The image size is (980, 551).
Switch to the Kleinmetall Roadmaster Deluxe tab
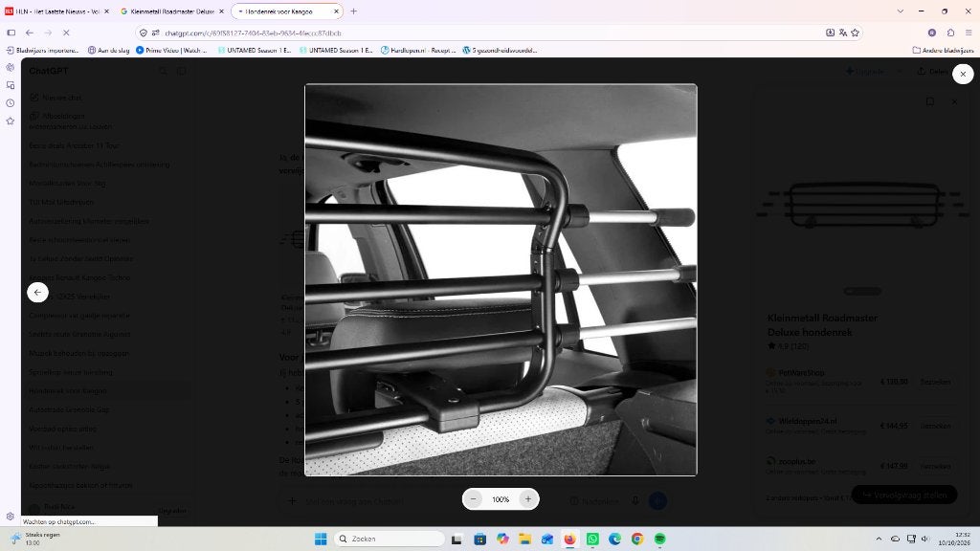tap(172, 11)
